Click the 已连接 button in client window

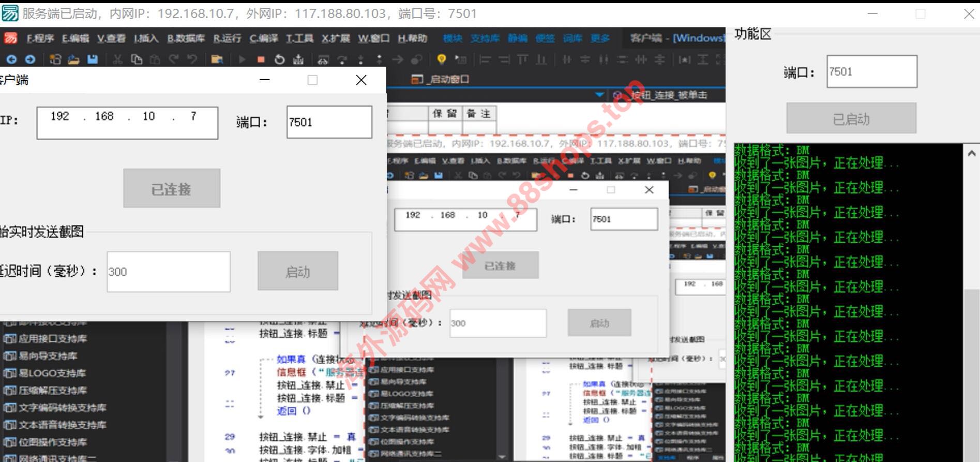click(172, 189)
